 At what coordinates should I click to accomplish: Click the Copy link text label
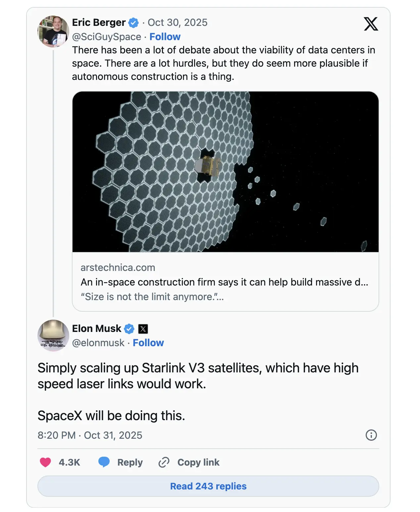click(x=198, y=462)
